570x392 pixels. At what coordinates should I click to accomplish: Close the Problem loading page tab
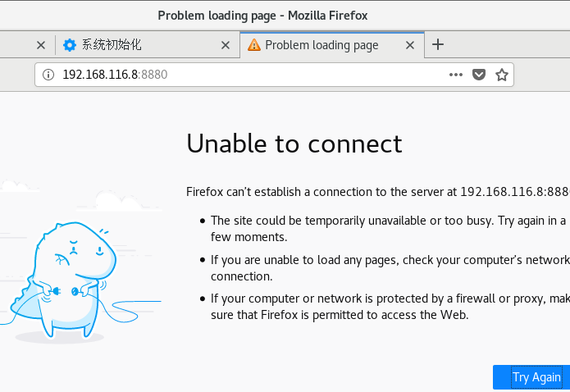pos(411,45)
